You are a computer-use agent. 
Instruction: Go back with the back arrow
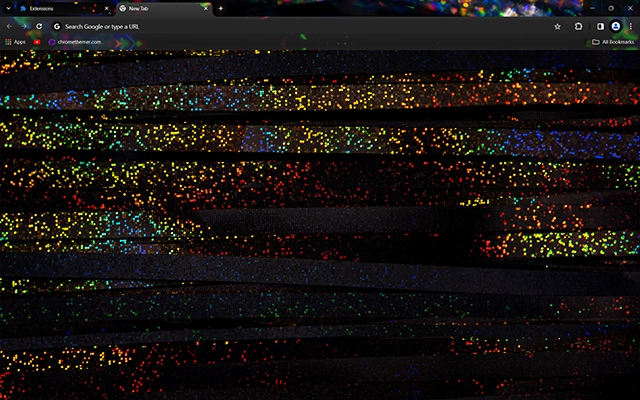click(9, 27)
